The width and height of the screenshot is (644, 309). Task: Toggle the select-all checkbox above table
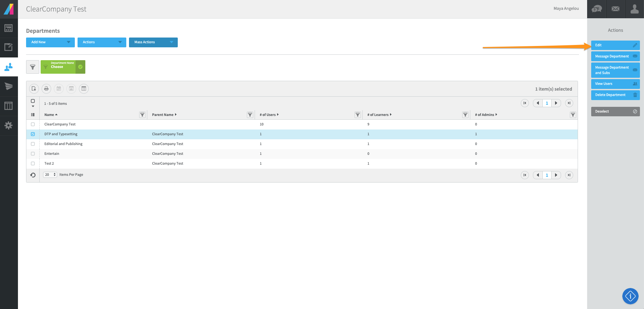pyautogui.click(x=33, y=101)
